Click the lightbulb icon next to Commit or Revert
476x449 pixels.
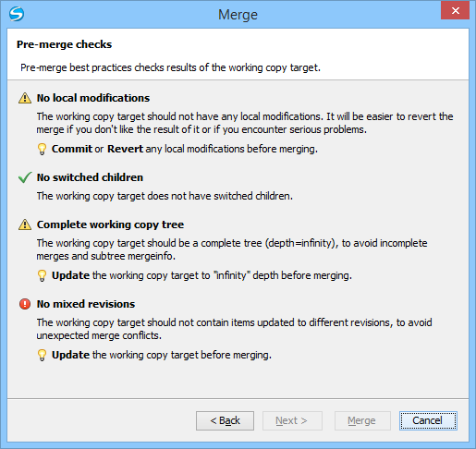pos(42,149)
